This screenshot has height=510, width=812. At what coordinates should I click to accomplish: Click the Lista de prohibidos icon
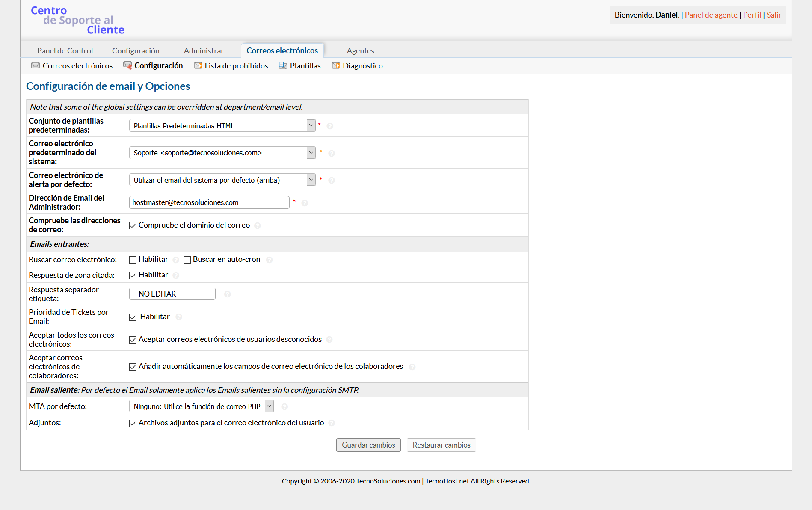[x=198, y=65]
